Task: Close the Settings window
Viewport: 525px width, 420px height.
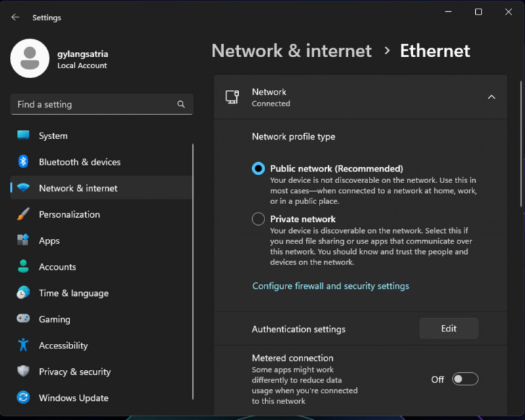Action: [508, 12]
